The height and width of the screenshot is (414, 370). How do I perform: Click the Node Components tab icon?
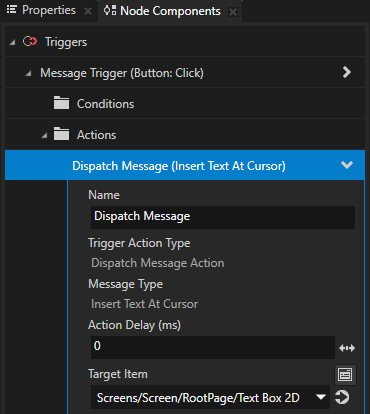(x=110, y=10)
